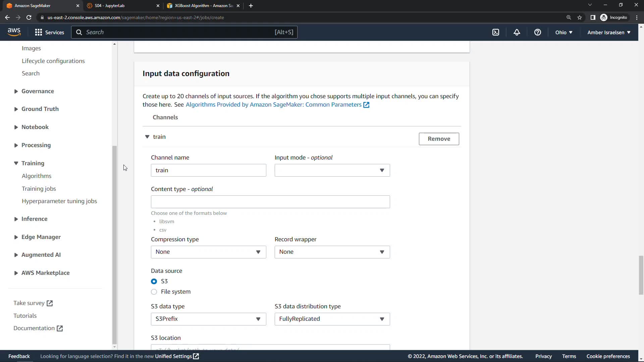The width and height of the screenshot is (644, 362).
Task: Collapse the train channel section triangle
Action: point(147,137)
